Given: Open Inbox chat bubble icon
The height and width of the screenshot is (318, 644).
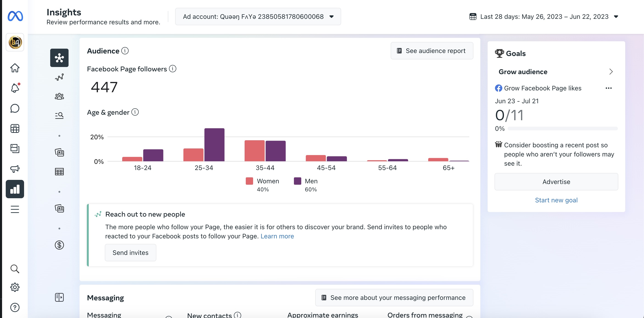Looking at the screenshot, I should [x=15, y=108].
